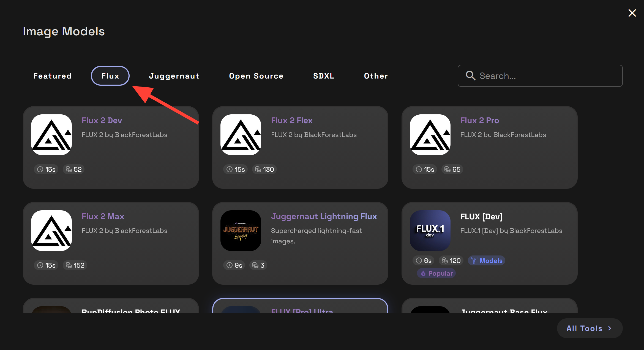Click the Flux 2 Dev model logo
644x350 pixels.
pyautogui.click(x=51, y=135)
